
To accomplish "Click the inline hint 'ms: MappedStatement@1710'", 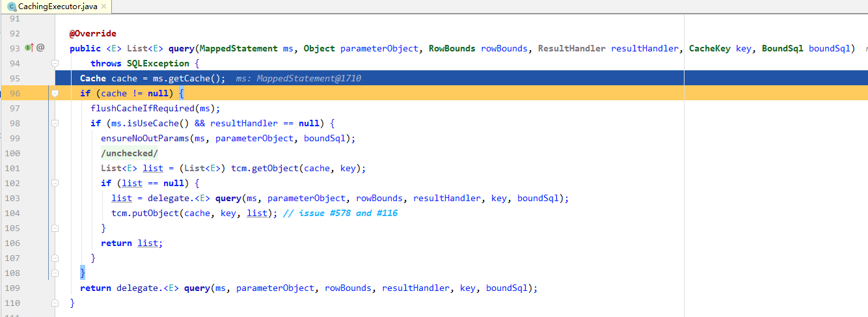I will pos(299,78).
